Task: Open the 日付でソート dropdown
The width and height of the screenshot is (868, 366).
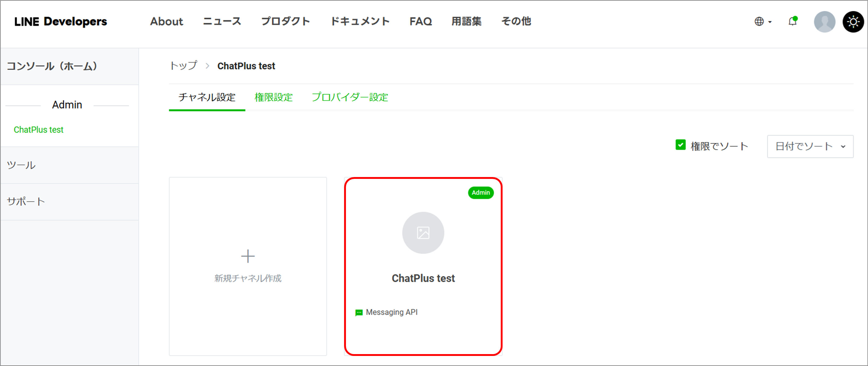Action: pyautogui.click(x=810, y=146)
